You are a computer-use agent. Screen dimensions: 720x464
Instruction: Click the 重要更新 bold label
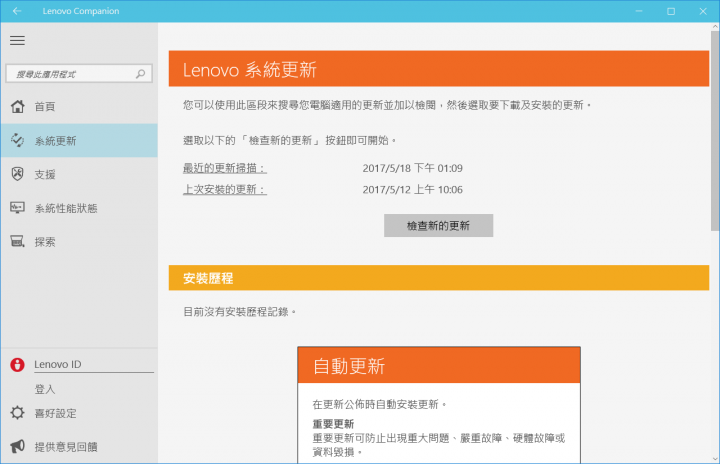333,424
